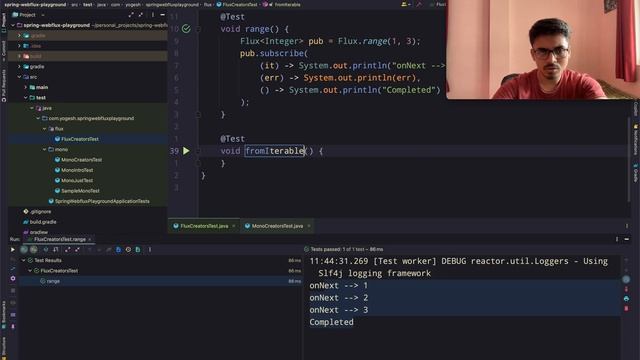Collapse all in the Project panel header
This screenshot has height=360, width=640.
(141, 15)
